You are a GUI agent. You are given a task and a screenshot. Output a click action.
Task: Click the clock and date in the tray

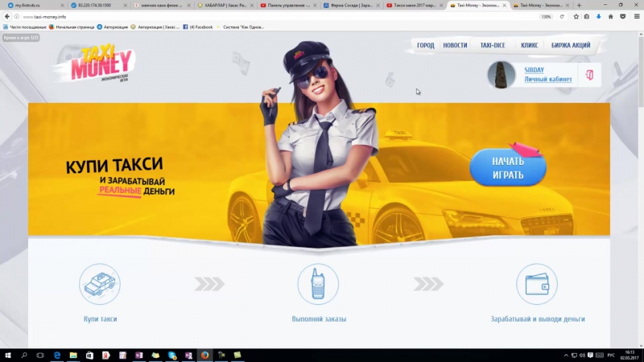pos(629,356)
